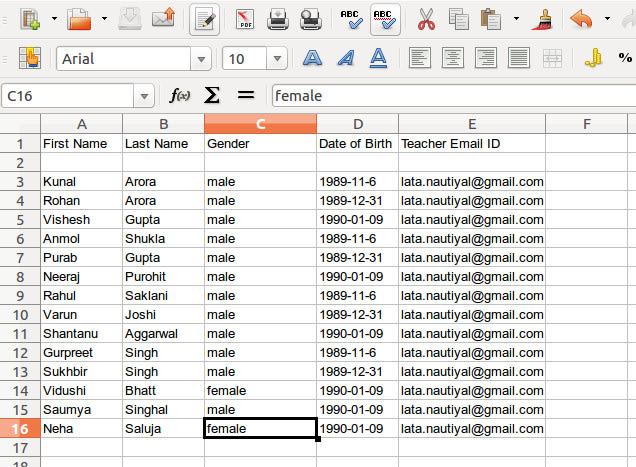Select column C header
Screen dimensions: 636x467
pos(260,124)
